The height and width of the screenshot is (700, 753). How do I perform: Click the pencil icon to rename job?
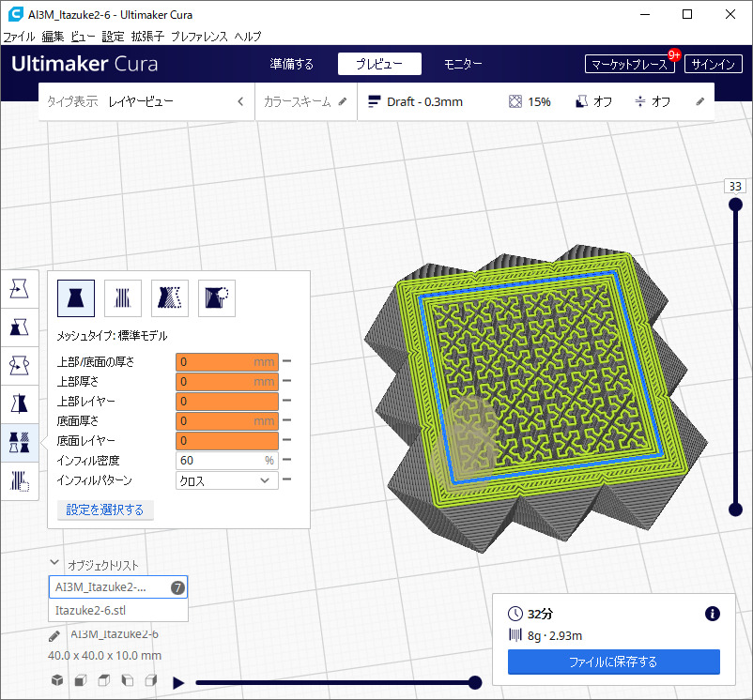click(x=55, y=635)
